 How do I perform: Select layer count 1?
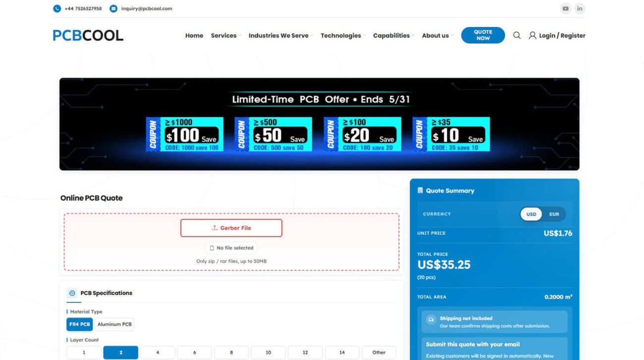[x=84, y=353]
